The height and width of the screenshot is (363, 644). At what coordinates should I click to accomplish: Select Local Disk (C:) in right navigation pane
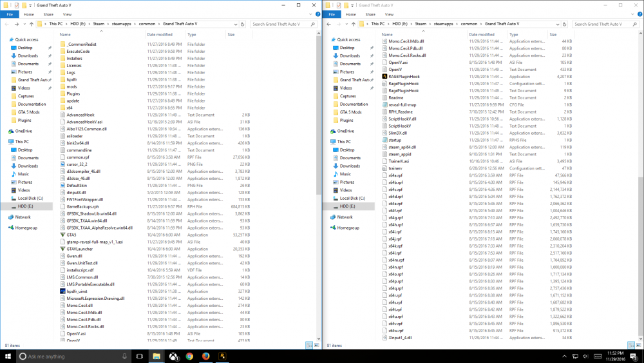348,198
